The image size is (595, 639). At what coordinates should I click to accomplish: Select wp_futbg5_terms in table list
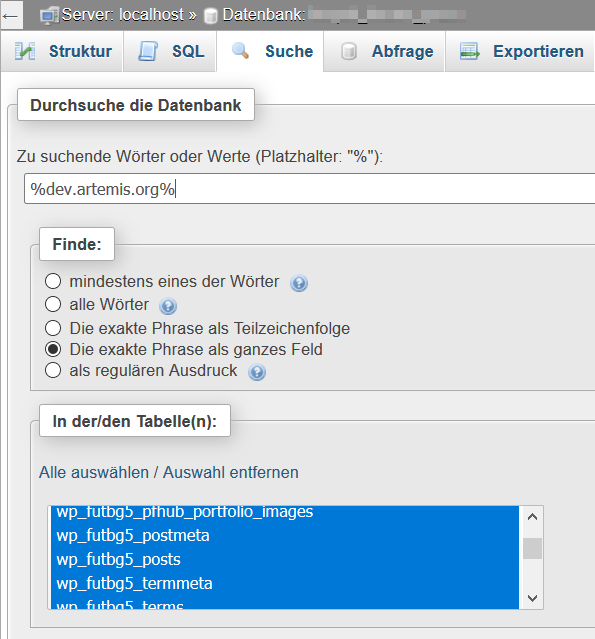click(284, 603)
